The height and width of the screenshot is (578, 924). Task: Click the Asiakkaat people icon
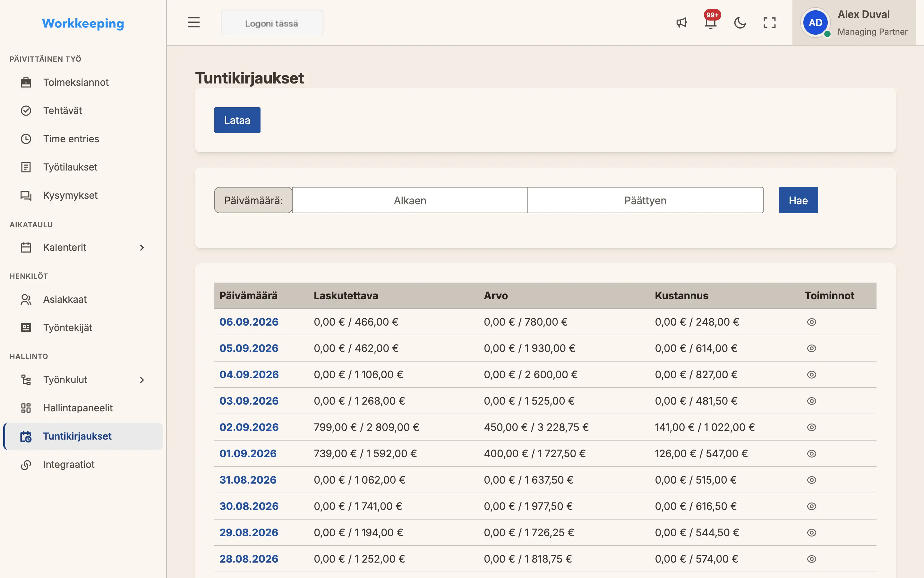(26, 299)
